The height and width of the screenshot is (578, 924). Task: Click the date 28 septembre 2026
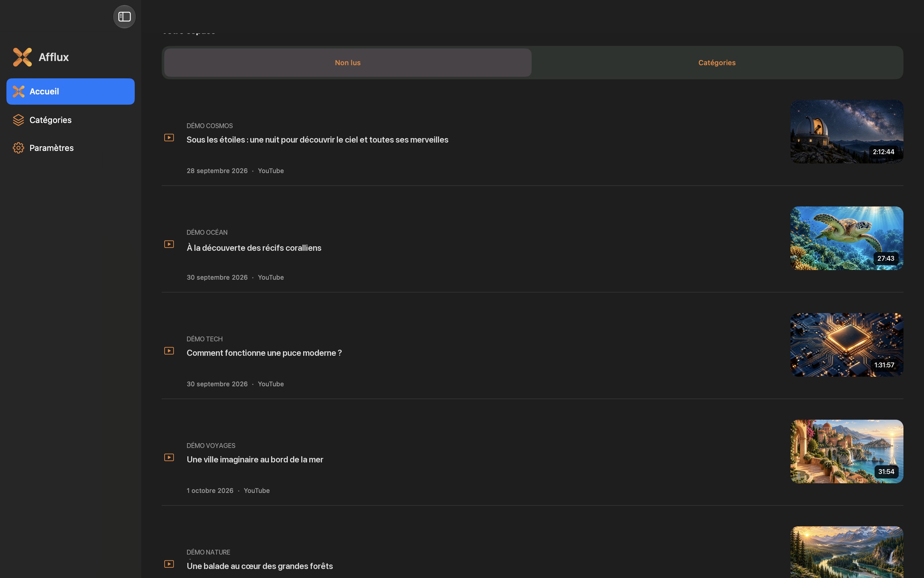[217, 171]
